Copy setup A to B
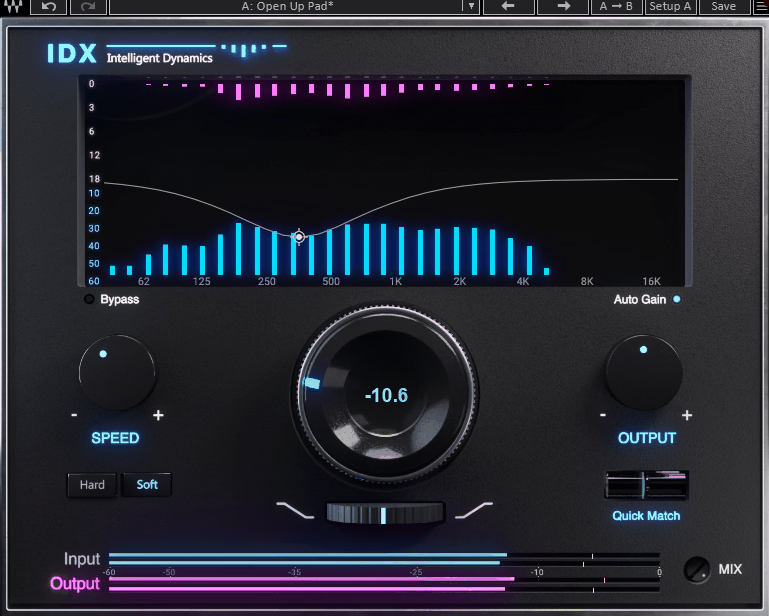This screenshot has width=769, height=616. (616, 6)
